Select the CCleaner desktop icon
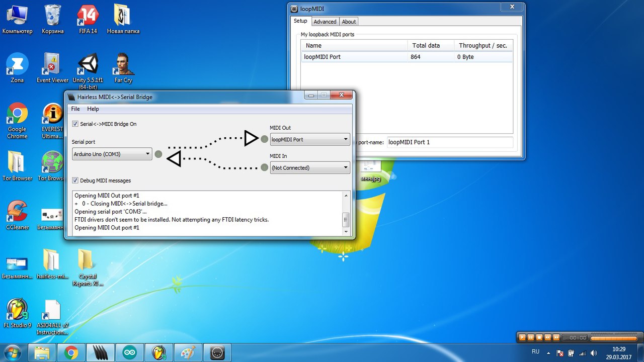 pyautogui.click(x=17, y=215)
